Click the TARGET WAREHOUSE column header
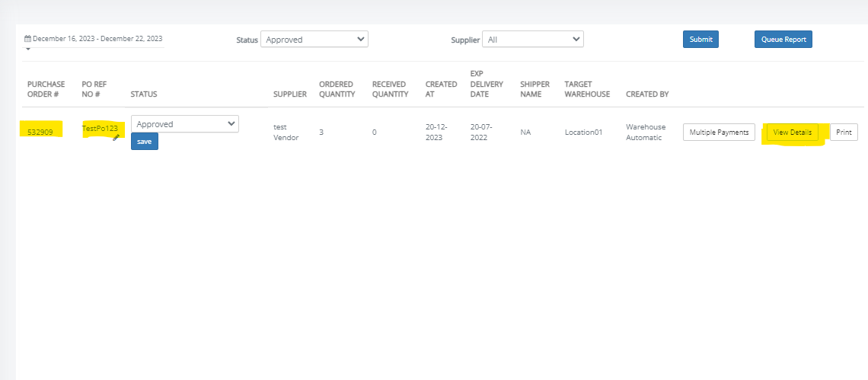The height and width of the screenshot is (380, 868). tap(587, 89)
